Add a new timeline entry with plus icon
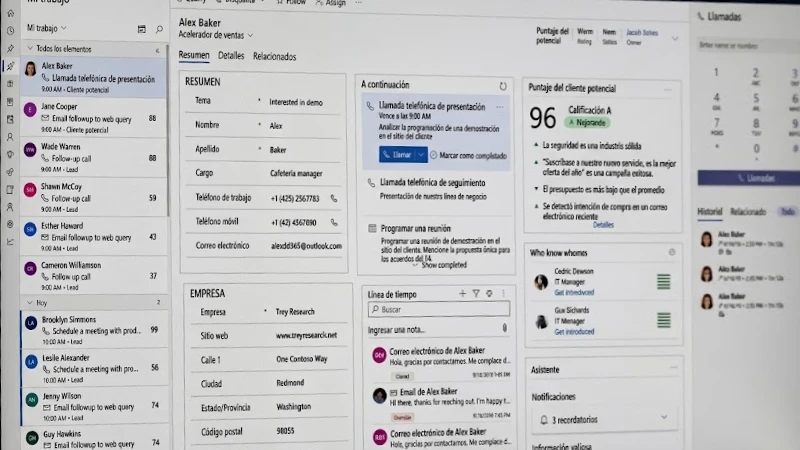 (462, 293)
